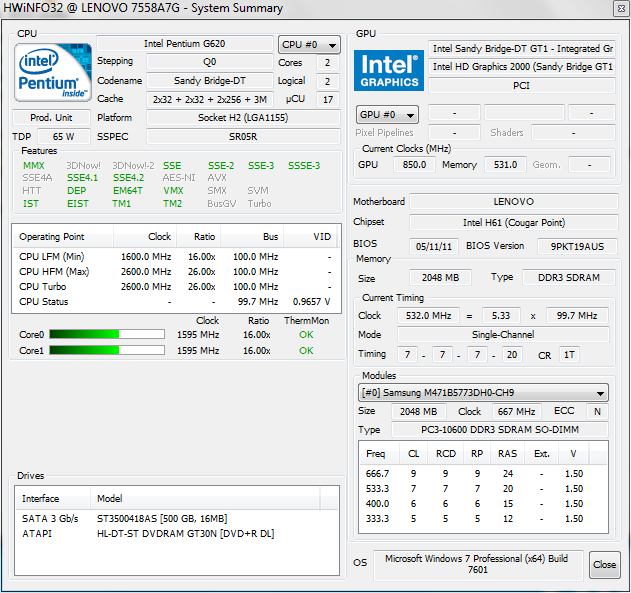Select the Intel Pentium G620 name field
The height and width of the screenshot is (593, 631).
point(184,45)
